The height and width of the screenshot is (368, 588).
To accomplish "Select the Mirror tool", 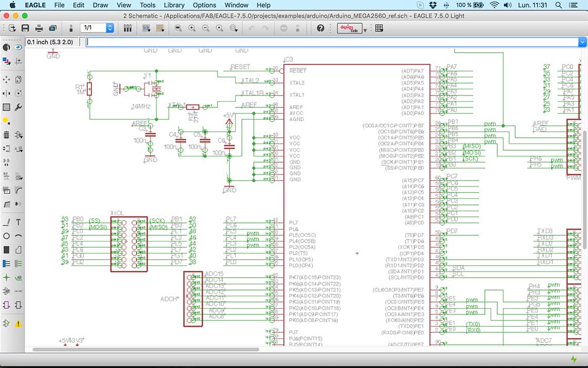I will click(x=6, y=93).
